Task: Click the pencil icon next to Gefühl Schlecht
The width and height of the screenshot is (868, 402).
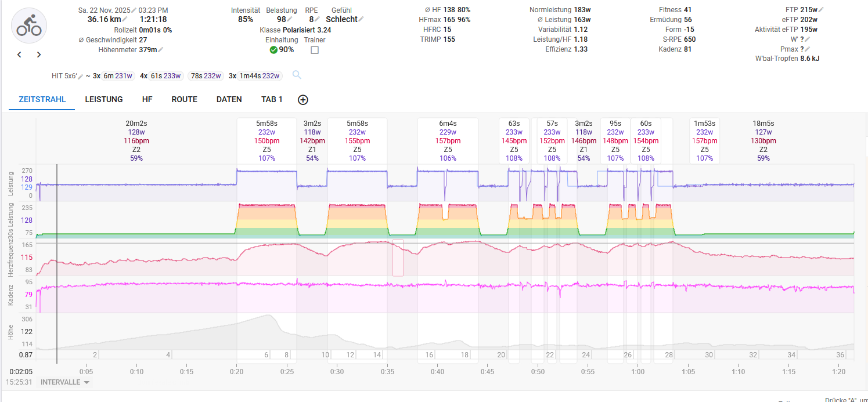Action: click(x=361, y=20)
